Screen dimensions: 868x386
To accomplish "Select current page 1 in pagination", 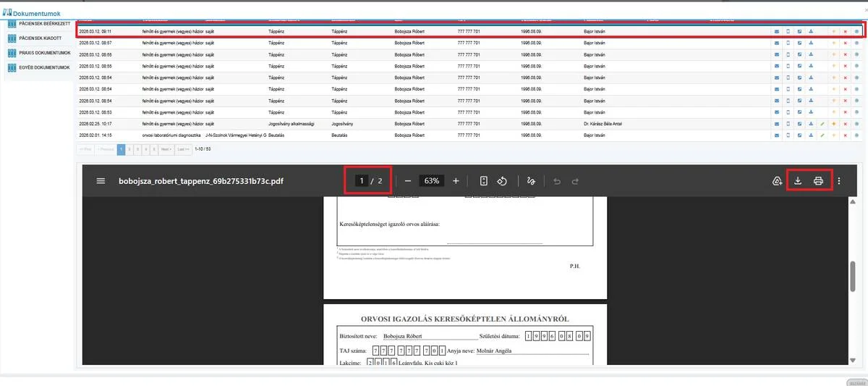I will pos(122,149).
